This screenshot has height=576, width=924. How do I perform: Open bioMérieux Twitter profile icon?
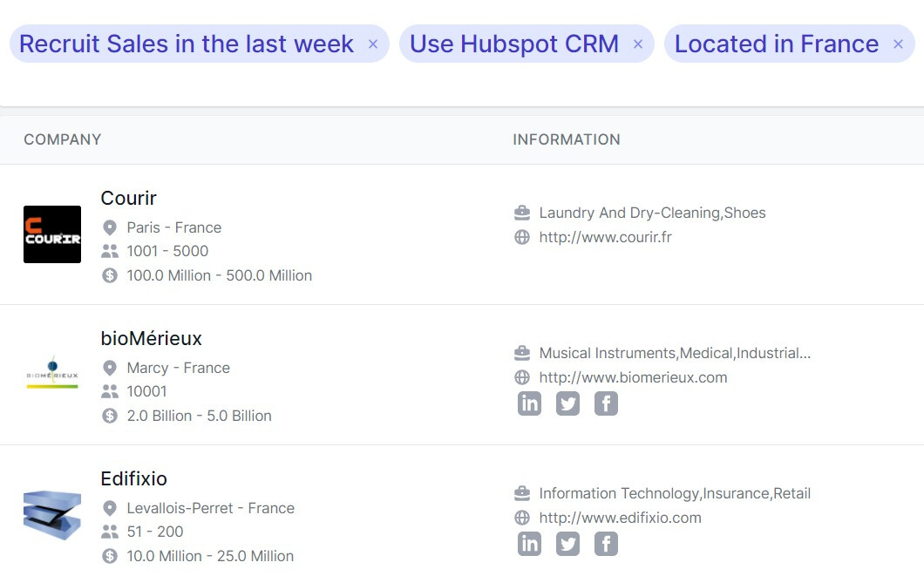567,403
